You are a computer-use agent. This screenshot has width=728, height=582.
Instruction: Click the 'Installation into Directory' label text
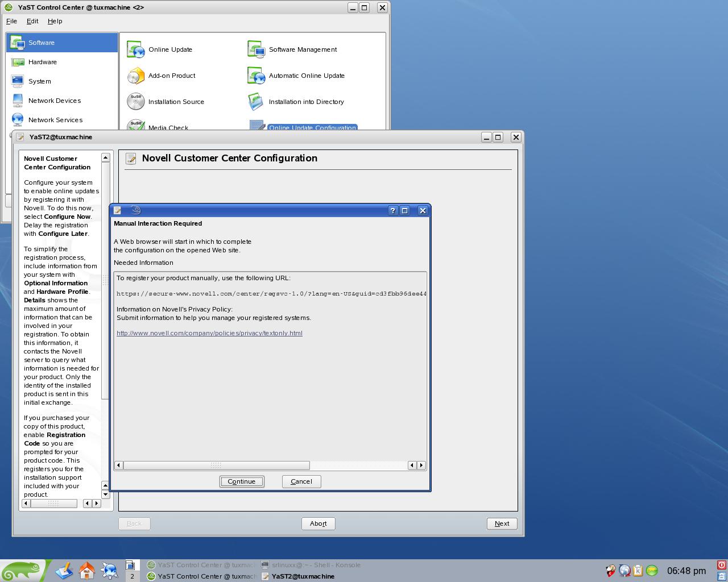306,102
